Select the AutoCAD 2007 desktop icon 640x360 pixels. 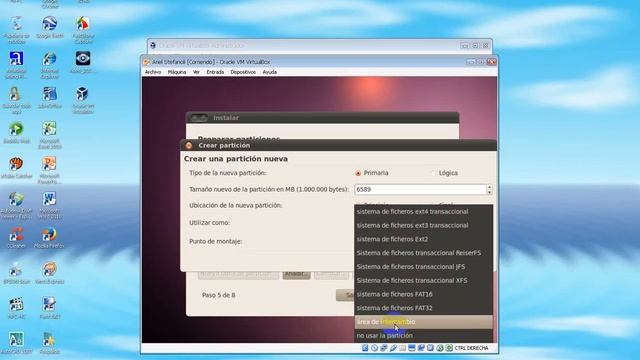pyautogui.click(x=16, y=343)
